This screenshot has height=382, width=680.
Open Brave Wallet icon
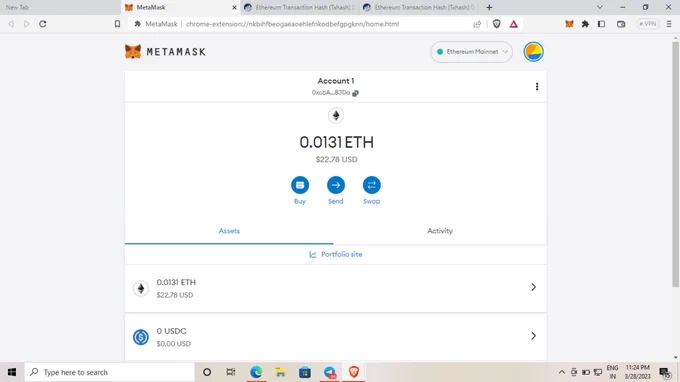pos(621,24)
